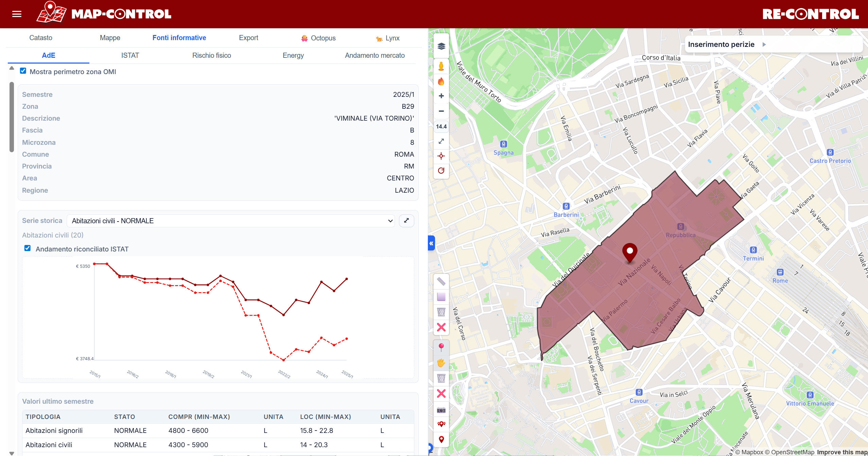Take a map snapshot with camera icon
This screenshot has height=456, width=868.
[441, 410]
